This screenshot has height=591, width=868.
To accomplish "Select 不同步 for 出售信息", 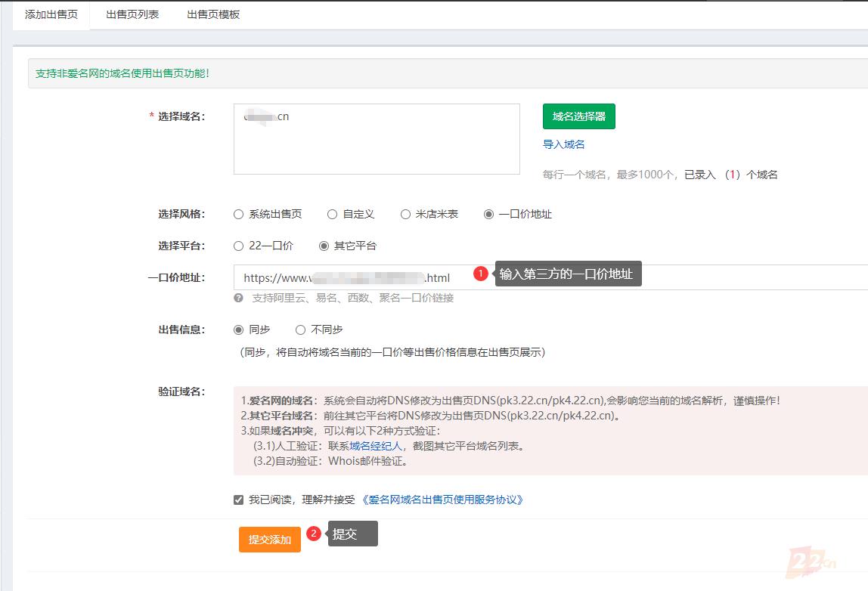I will 301,330.
